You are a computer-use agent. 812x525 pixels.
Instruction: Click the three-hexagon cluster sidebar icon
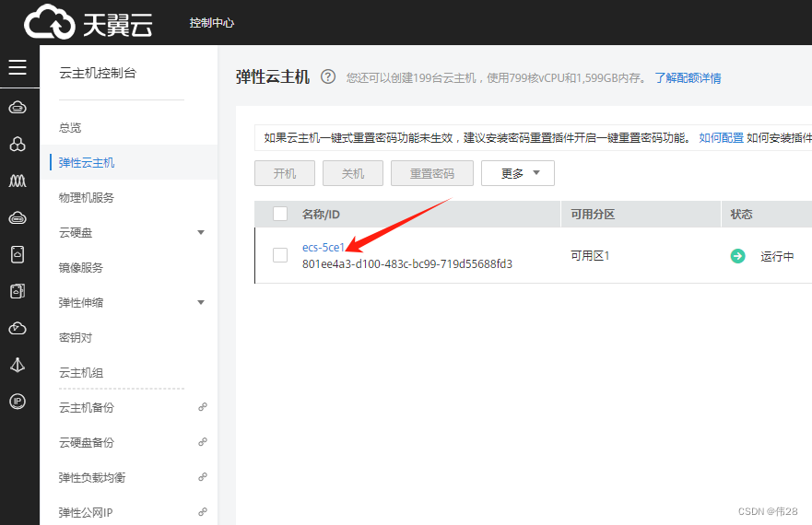(18, 144)
